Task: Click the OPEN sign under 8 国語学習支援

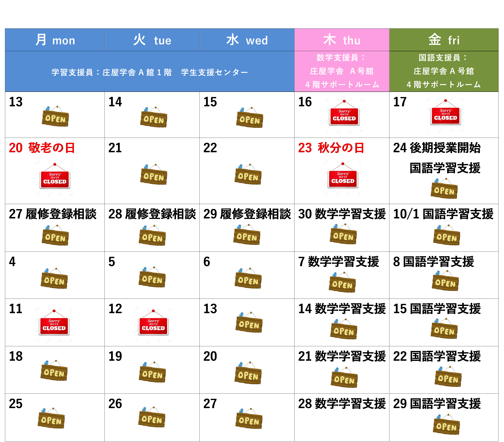Action: coord(445,280)
